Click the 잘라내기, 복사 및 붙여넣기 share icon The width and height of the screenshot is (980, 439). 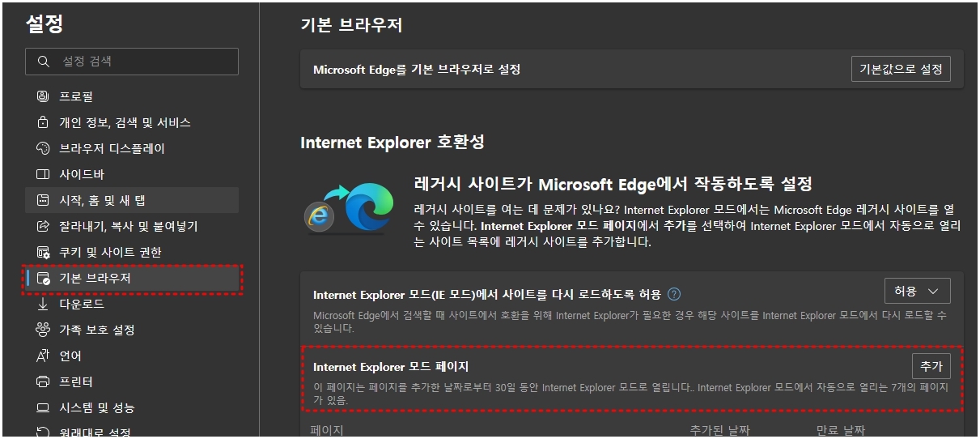[x=43, y=226]
